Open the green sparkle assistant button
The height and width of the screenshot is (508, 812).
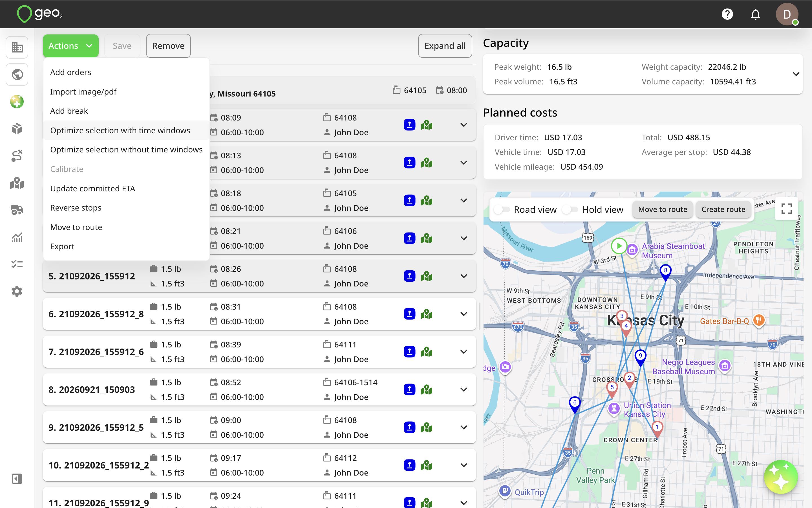coord(781,477)
